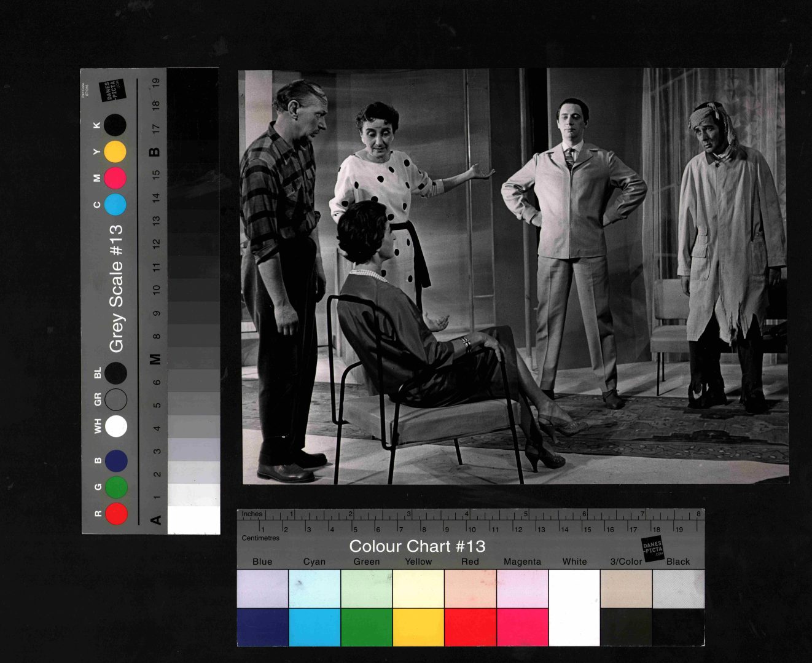
Task: Click the red circle labeled R
Action: [116, 514]
